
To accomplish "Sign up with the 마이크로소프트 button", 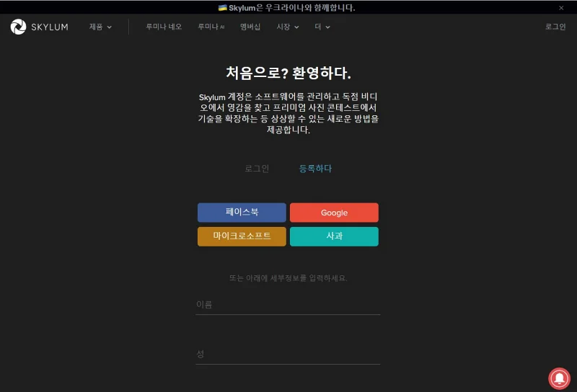I will point(242,236).
